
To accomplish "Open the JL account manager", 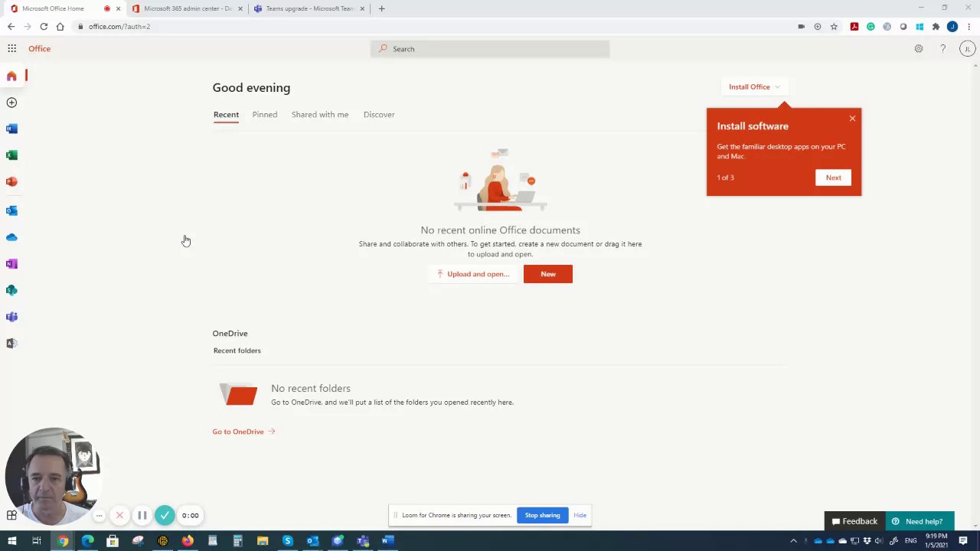I will [967, 48].
